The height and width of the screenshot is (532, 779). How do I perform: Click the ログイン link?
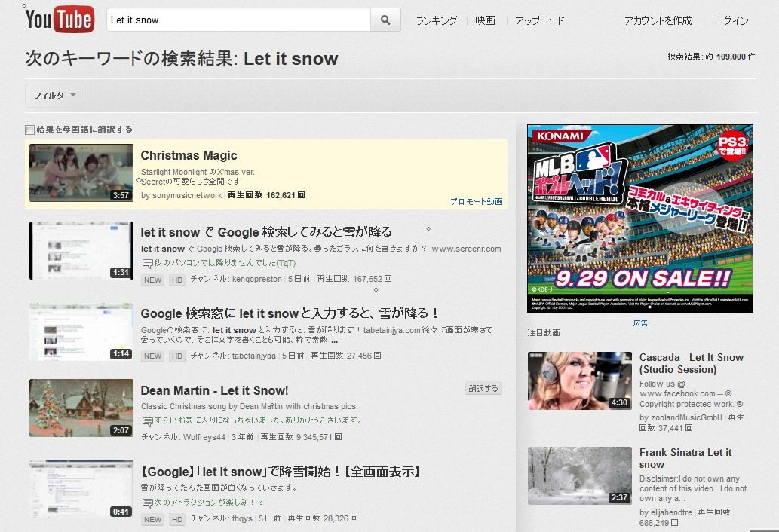(731, 20)
